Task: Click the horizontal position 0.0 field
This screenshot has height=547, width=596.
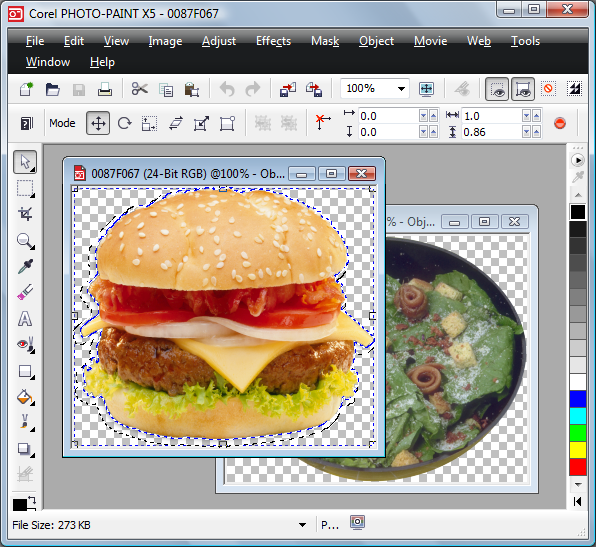Action: click(388, 116)
